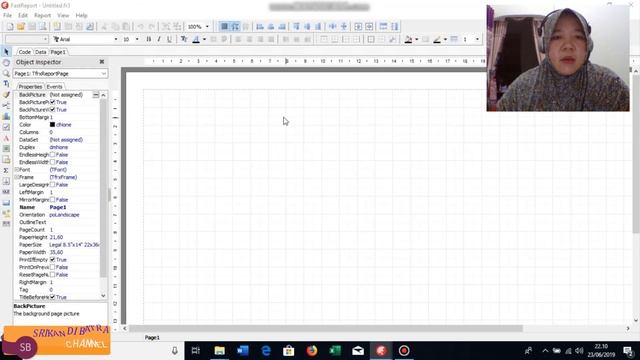
Task: Select the Text object A tool
Action: (6, 138)
